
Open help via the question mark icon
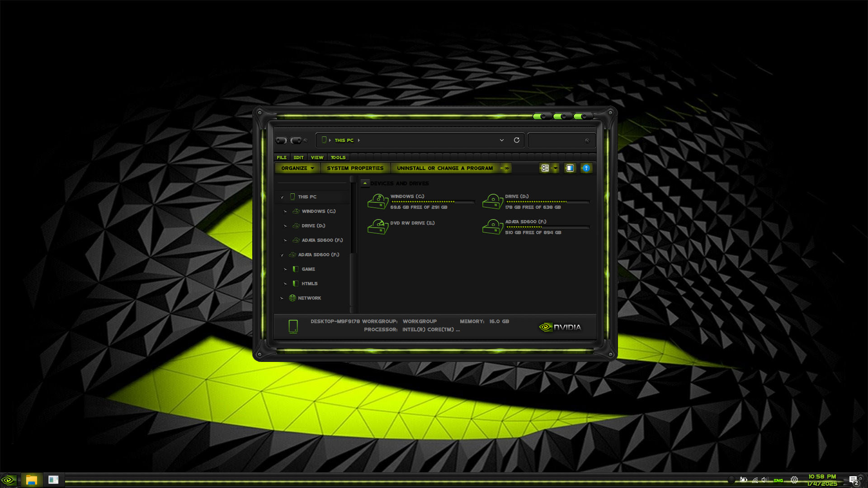click(x=586, y=168)
